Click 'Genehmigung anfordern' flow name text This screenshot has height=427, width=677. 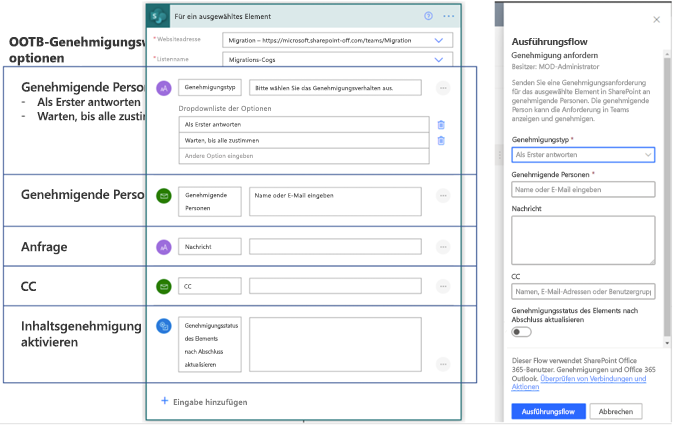click(x=555, y=55)
